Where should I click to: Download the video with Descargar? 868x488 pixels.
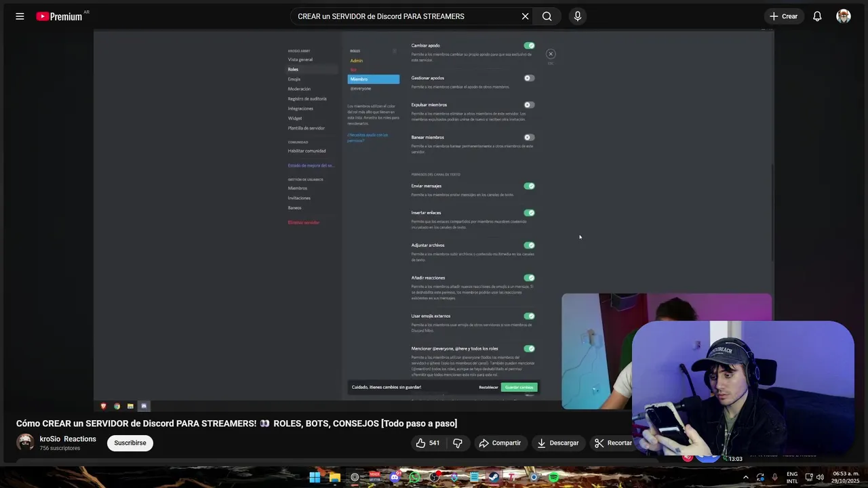[558, 443]
